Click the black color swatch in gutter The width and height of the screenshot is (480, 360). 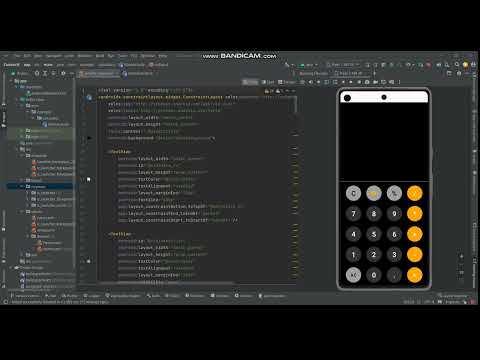[89, 138]
